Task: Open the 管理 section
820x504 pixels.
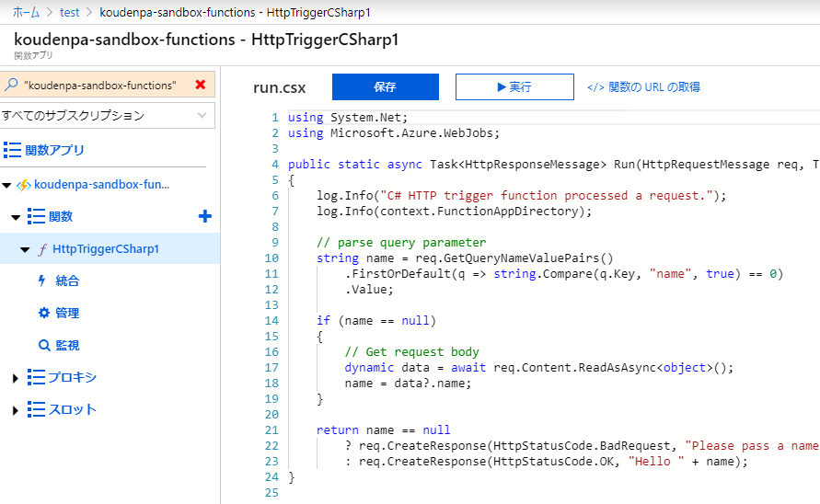Action: pyautogui.click(x=67, y=313)
